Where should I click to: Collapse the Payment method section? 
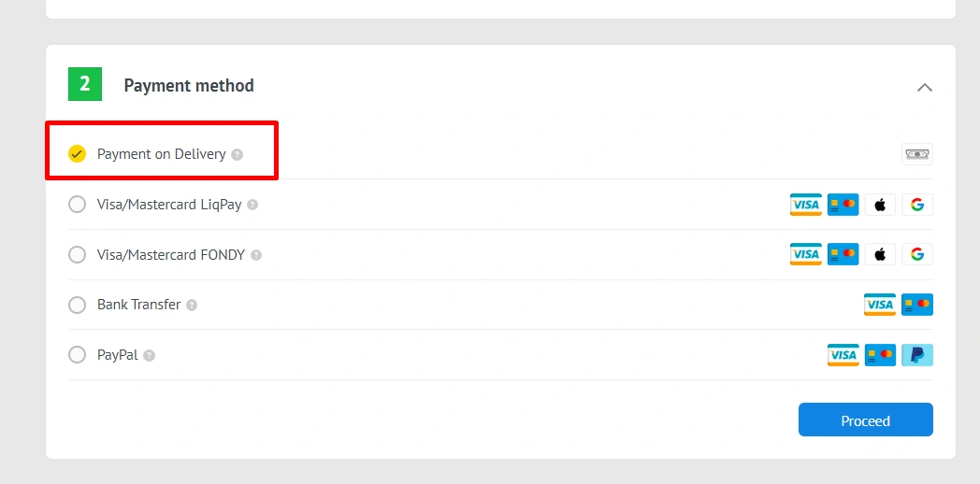pyautogui.click(x=925, y=87)
